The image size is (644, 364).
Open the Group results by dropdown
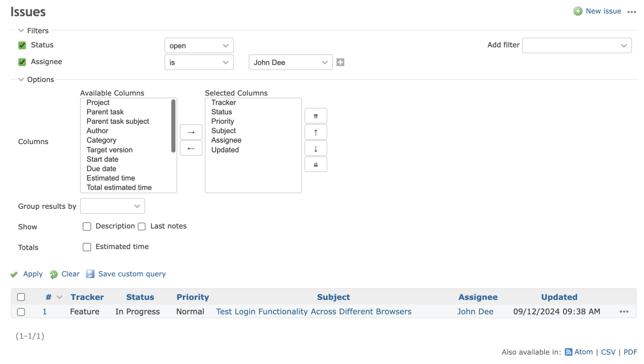tap(112, 206)
